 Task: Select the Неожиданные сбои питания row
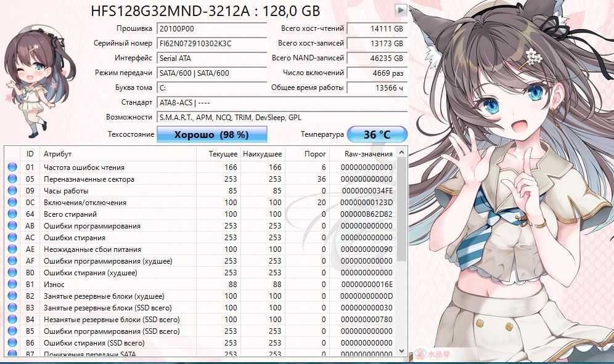[x=200, y=249]
